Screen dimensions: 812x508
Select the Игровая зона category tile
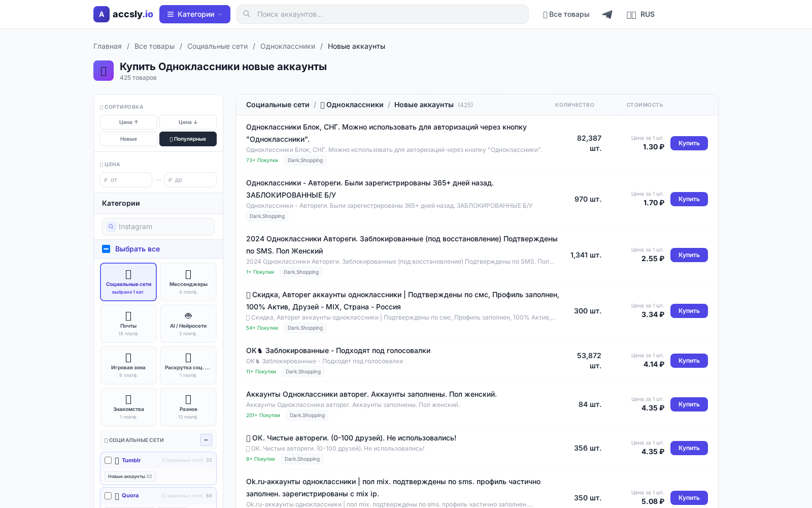coord(128,365)
